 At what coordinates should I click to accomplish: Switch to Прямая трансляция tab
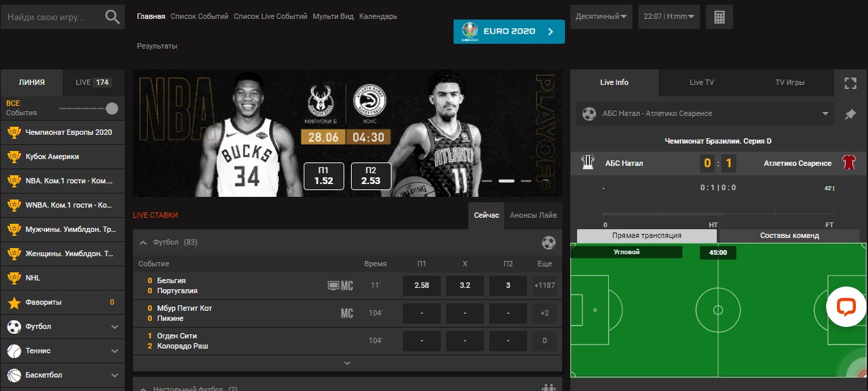pos(647,235)
